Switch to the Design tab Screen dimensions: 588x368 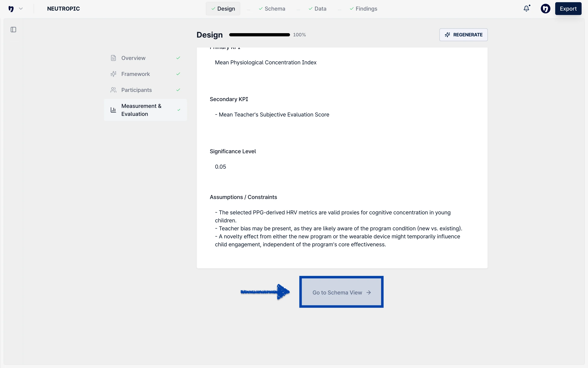(223, 9)
